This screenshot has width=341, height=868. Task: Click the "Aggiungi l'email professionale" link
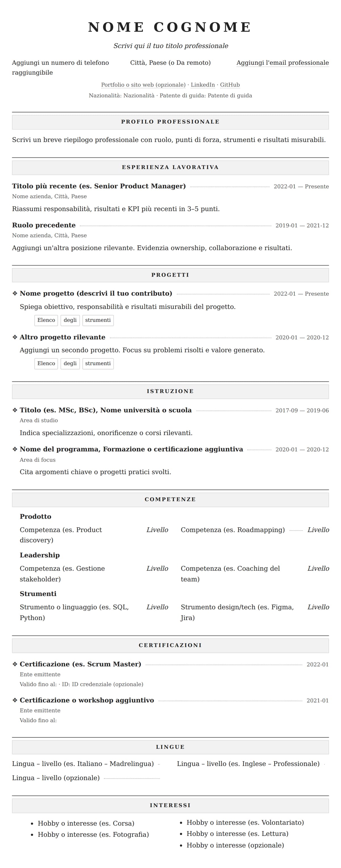coord(282,63)
